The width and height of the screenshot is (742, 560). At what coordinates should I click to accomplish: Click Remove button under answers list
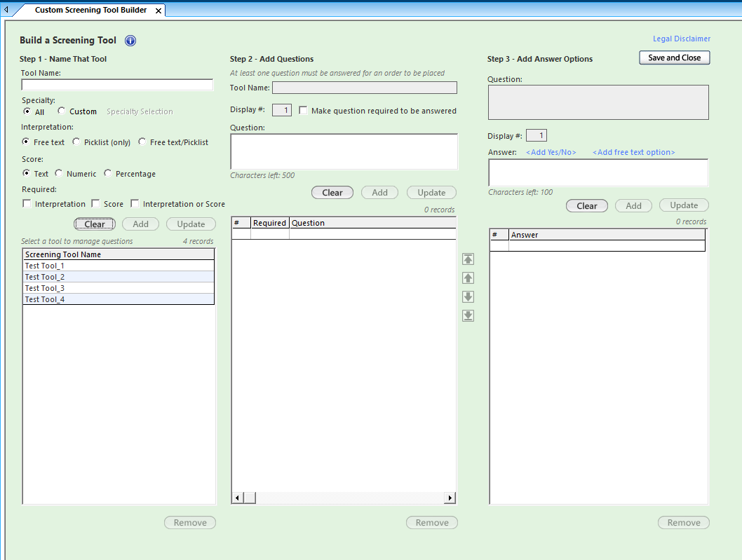[684, 523]
